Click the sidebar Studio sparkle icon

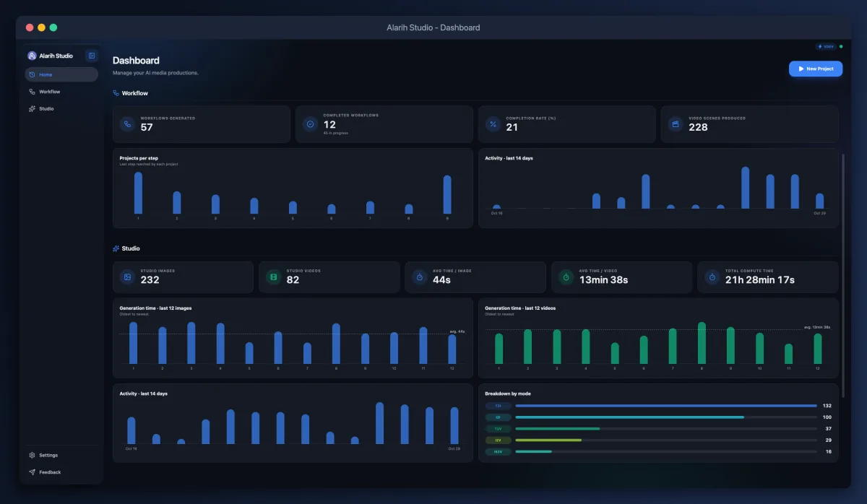pos(32,108)
